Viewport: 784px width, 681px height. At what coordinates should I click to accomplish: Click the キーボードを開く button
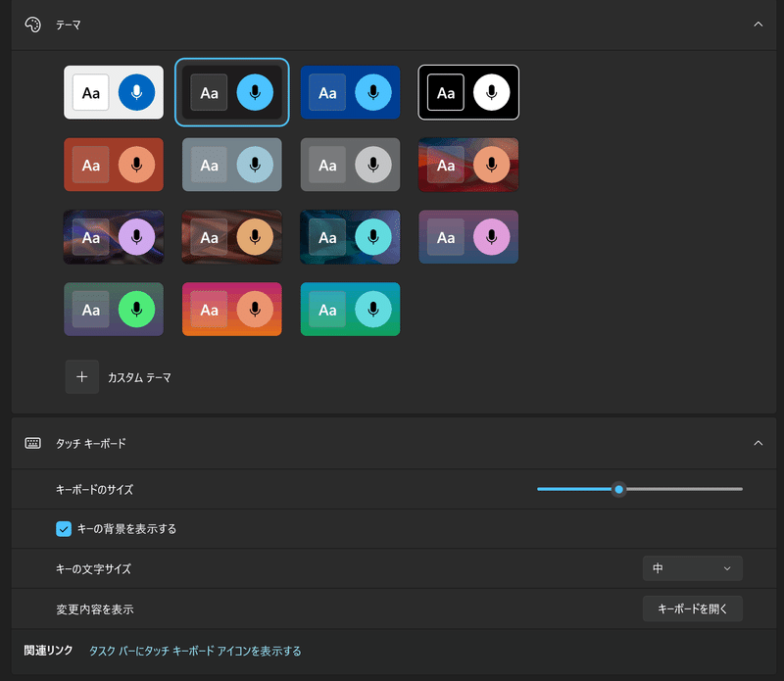(693, 608)
